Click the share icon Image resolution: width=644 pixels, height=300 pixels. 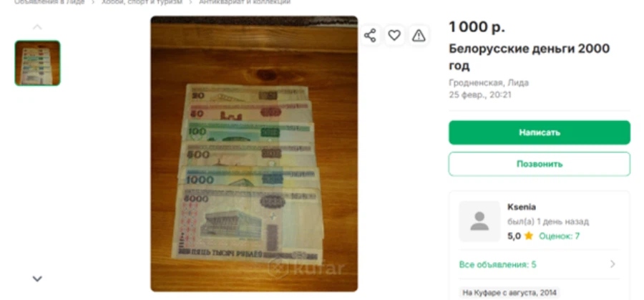click(x=370, y=35)
